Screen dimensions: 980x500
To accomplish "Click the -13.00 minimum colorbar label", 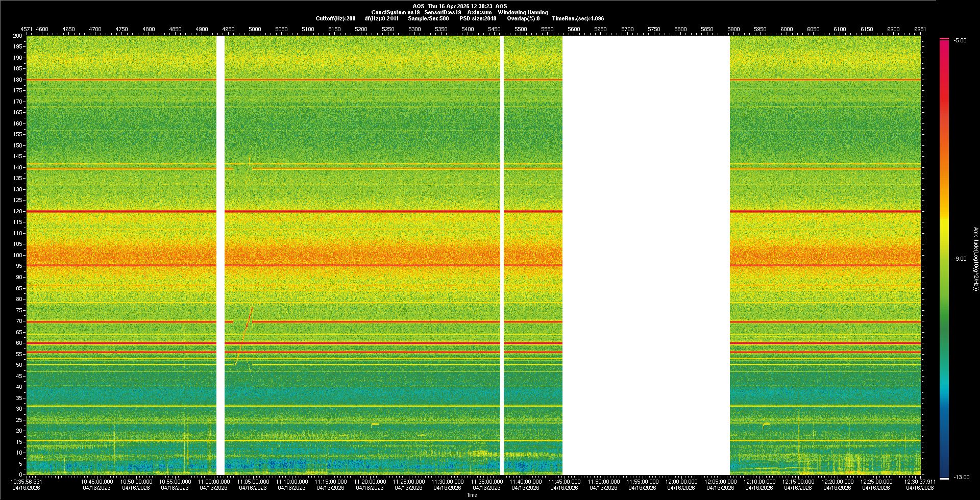I will 961,477.
